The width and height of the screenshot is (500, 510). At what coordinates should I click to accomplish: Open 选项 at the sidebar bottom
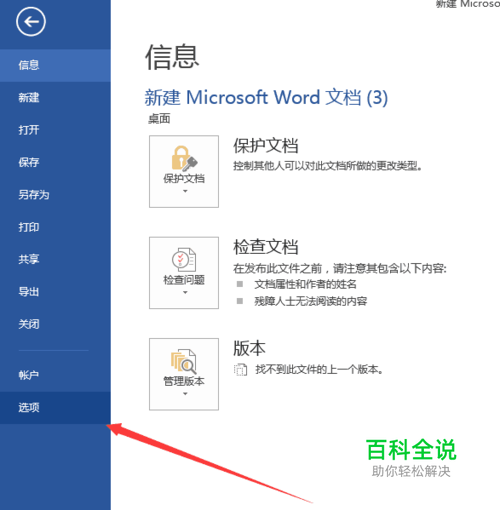click(55, 408)
